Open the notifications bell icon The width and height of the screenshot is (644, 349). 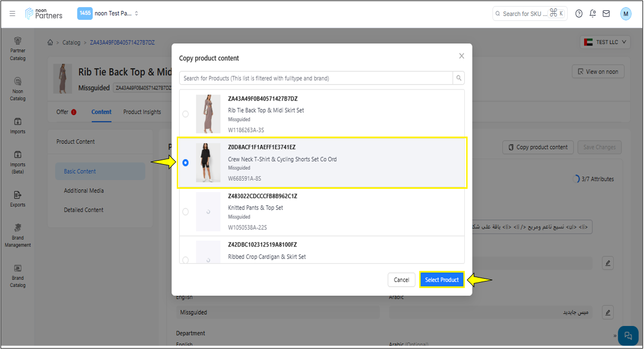point(592,14)
